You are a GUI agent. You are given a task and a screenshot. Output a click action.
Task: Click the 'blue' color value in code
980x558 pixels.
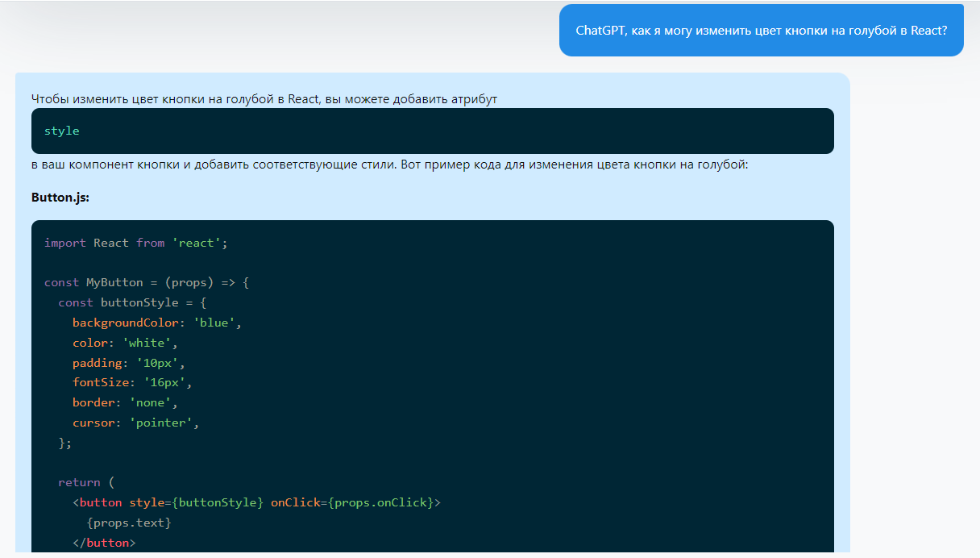click(214, 323)
